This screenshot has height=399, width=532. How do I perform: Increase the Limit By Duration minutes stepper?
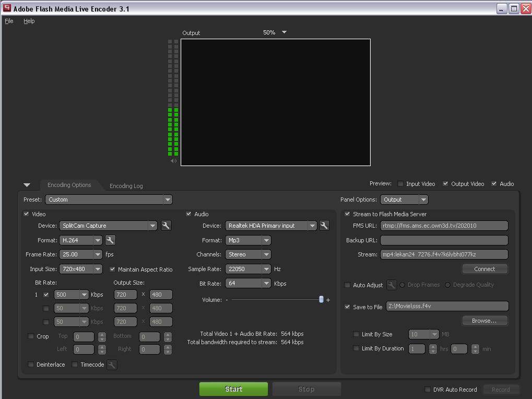point(475,347)
